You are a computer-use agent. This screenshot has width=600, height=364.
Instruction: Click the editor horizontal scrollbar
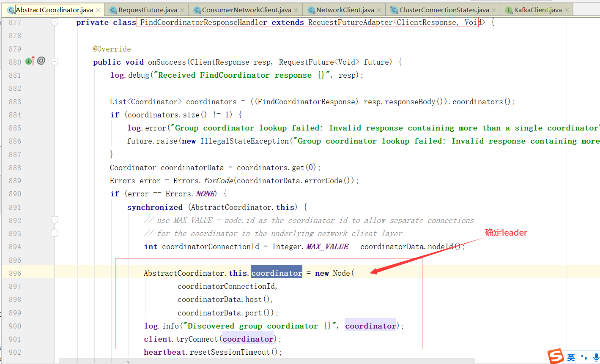[266, 361]
